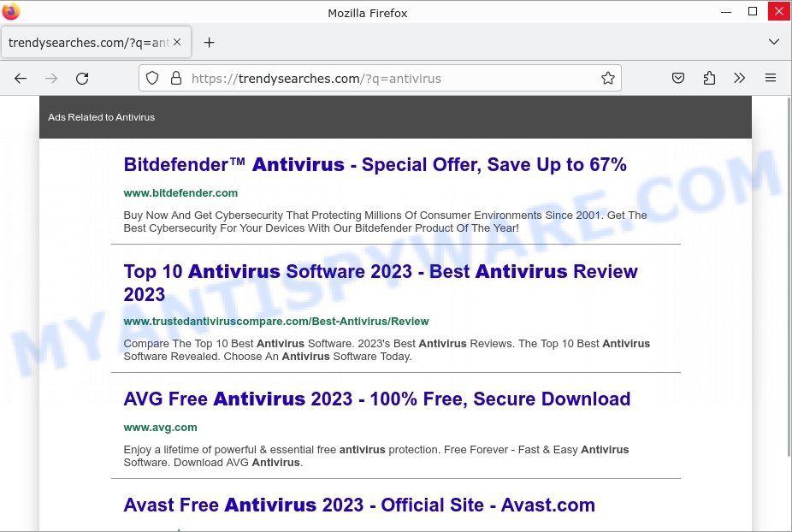The width and height of the screenshot is (792, 532).
Task: Visit www.avg.com green link
Action: 160,428
